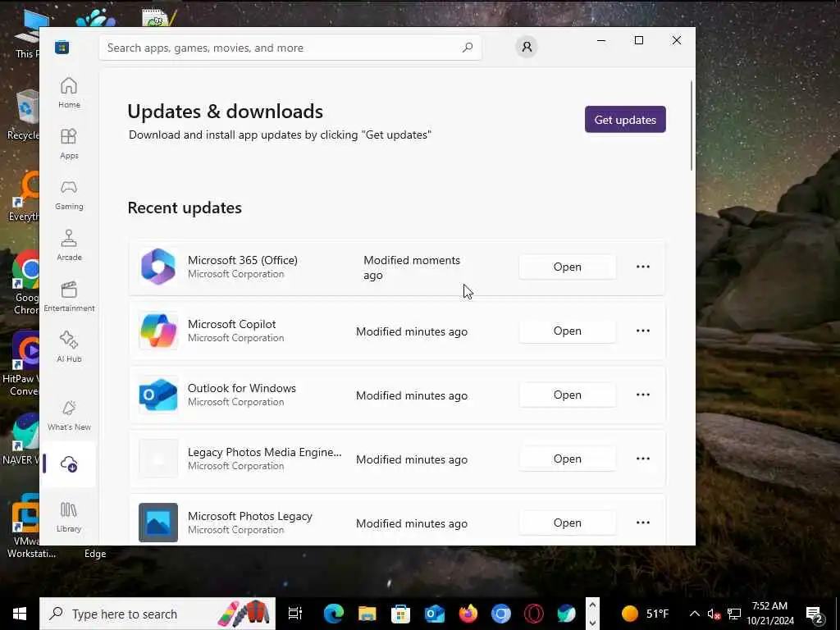Select the Microsoft 365 (Office) title text

pos(243,260)
